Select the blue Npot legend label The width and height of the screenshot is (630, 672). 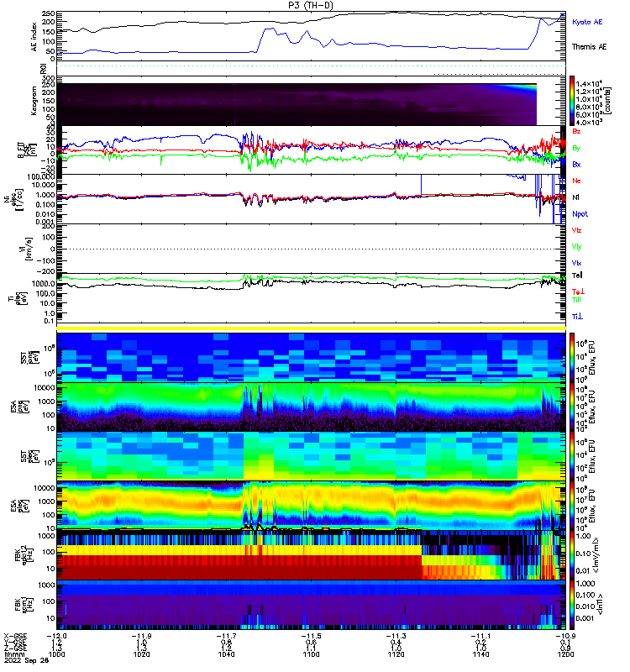click(580, 214)
